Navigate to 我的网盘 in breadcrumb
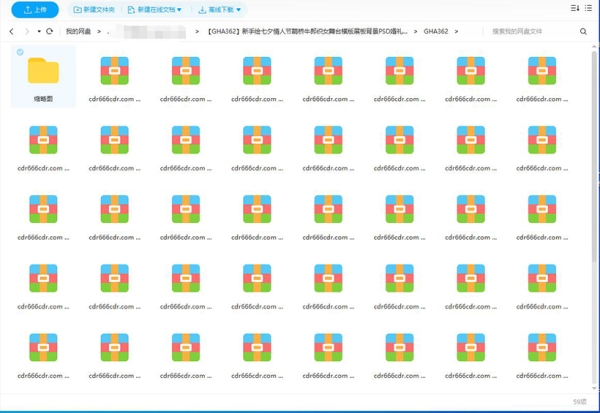Image resolution: width=600 pixels, height=413 pixels. click(x=79, y=31)
